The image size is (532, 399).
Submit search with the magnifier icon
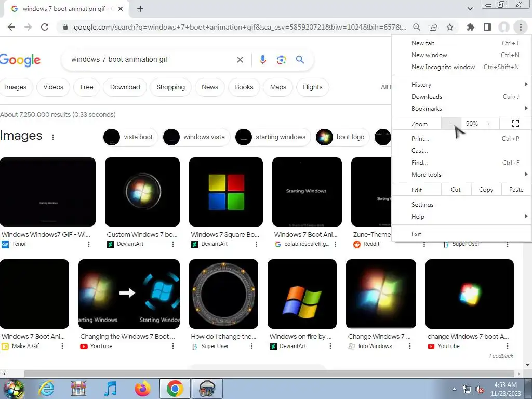click(x=300, y=60)
